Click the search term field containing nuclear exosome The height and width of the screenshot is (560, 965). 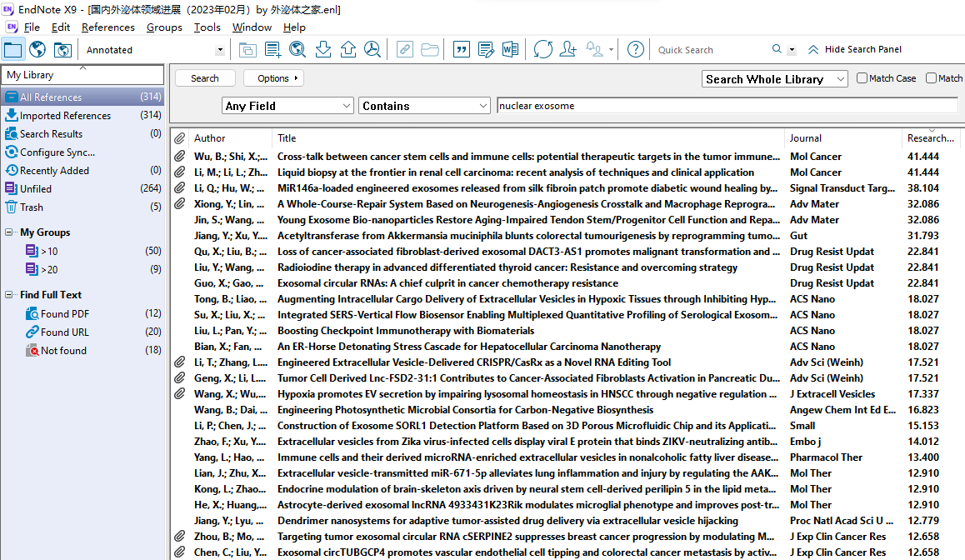pyautogui.click(x=727, y=106)
